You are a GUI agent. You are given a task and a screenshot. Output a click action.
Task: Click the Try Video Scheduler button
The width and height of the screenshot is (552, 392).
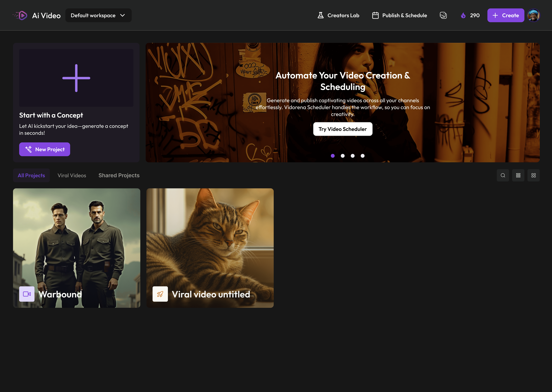click(343, 129)
